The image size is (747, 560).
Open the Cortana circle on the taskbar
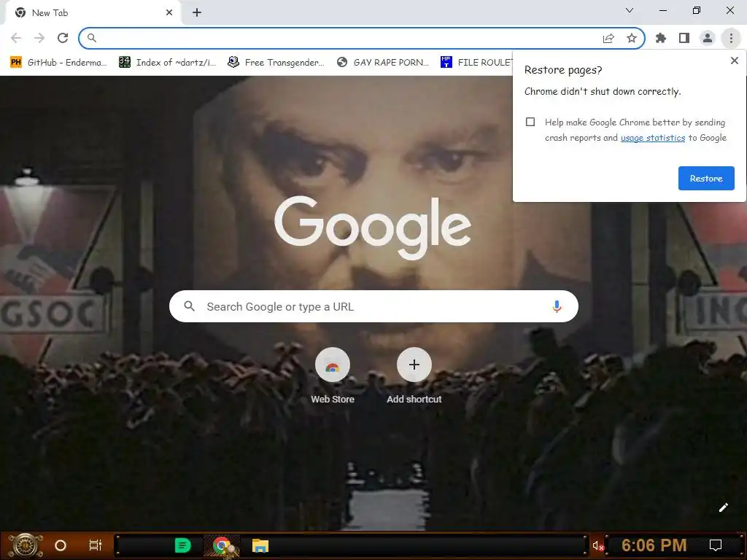[61, 545]
